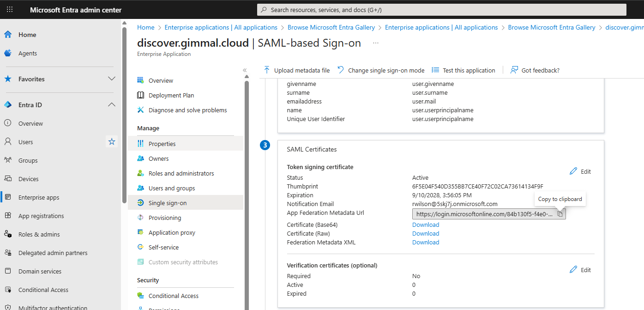Select Provisioning in the Manage menu
Image resolution: width=644 pixels, height=310 pixels.
165,218
